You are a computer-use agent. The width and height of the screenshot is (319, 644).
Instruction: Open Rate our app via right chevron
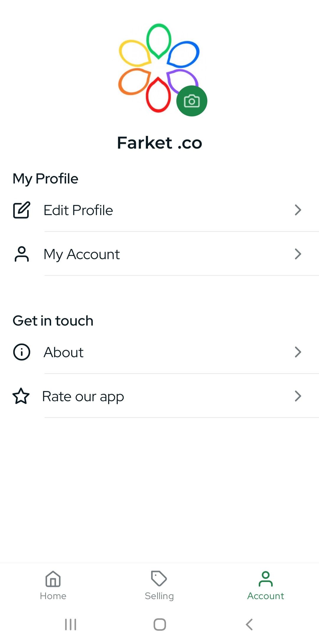click(298, 396)
